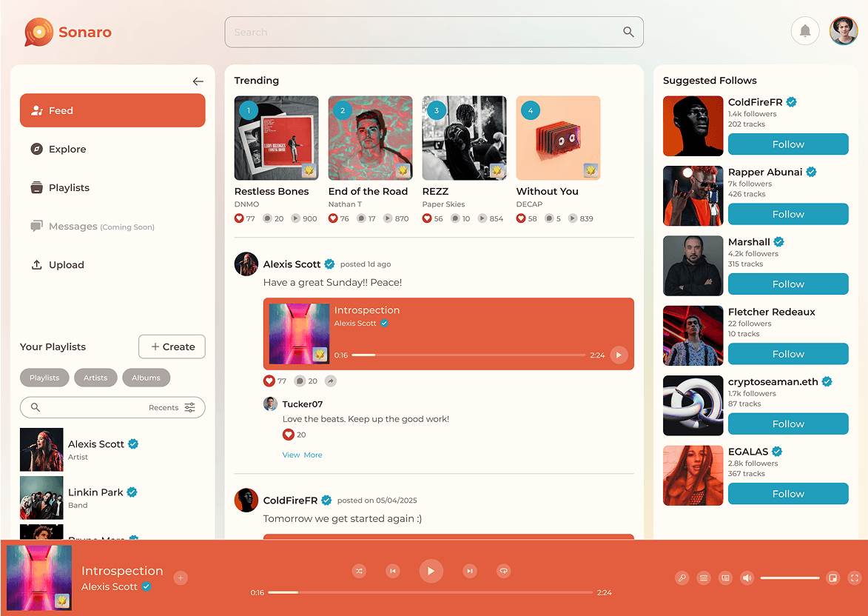Follow Rapper Abunai
868x616 pixels.
click(788, 214)
